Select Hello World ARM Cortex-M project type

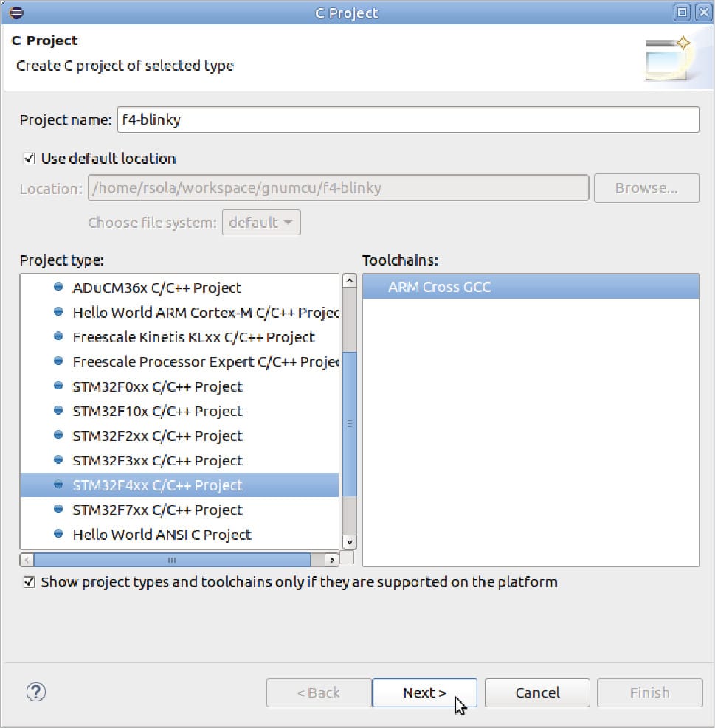click(x=180, y=313)
